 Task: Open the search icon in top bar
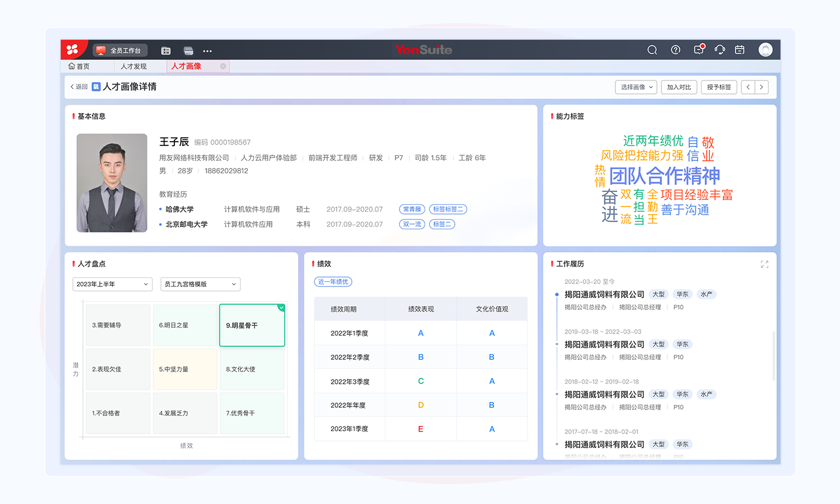652,50
